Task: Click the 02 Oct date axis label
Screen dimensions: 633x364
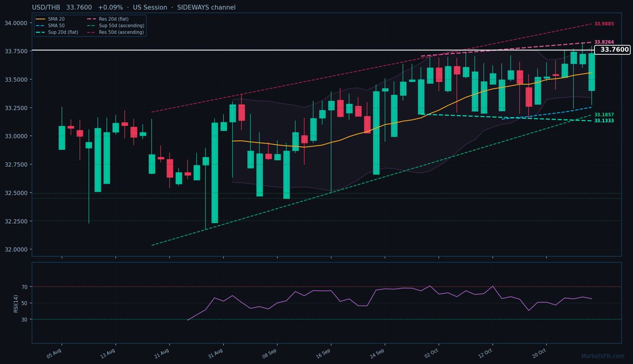Action: 431,352
